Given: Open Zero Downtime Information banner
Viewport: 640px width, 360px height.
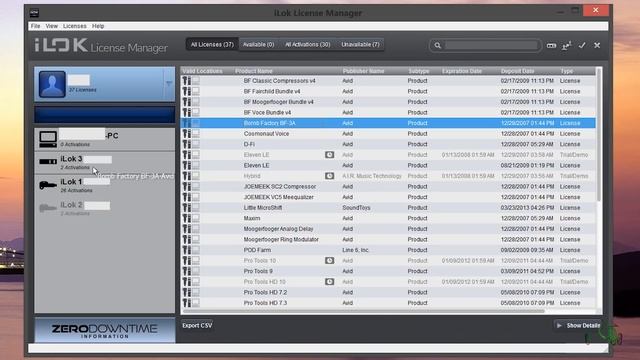Looking at the screenshot, I should pos(105,330).
